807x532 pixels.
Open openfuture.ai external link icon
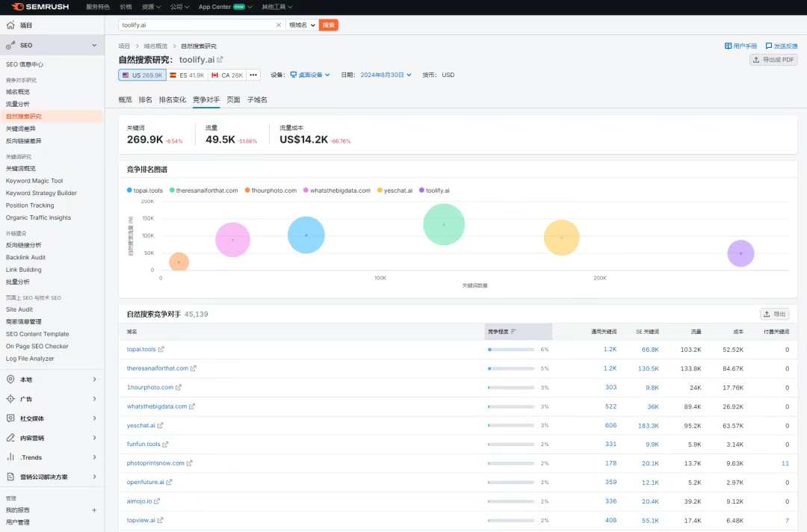(170, 482)
